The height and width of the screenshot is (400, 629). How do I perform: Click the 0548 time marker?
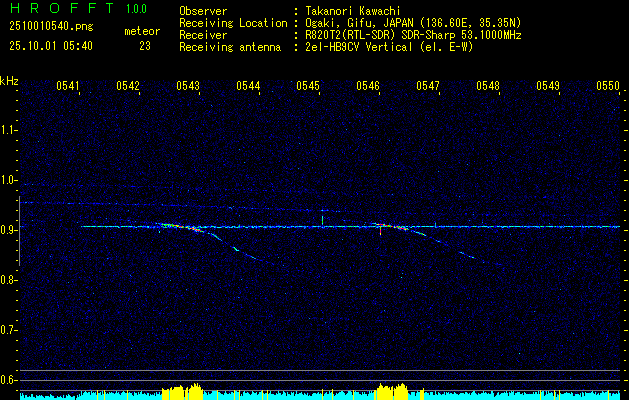(488, 86)
